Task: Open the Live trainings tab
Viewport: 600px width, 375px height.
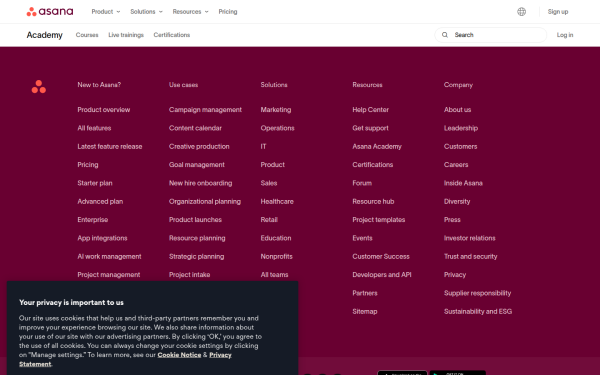Action: 126,35
